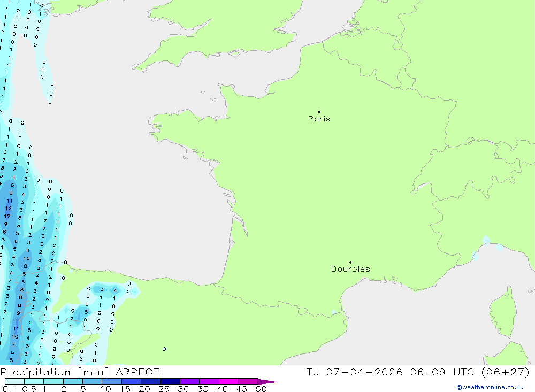Click the legend value 30
This screenshot has height=392, width=535.
pyautogui.click(x=183, y=389)
